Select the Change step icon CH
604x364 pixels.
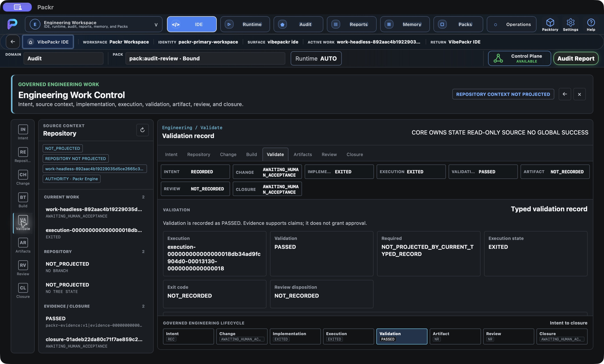tap(23, 175)
